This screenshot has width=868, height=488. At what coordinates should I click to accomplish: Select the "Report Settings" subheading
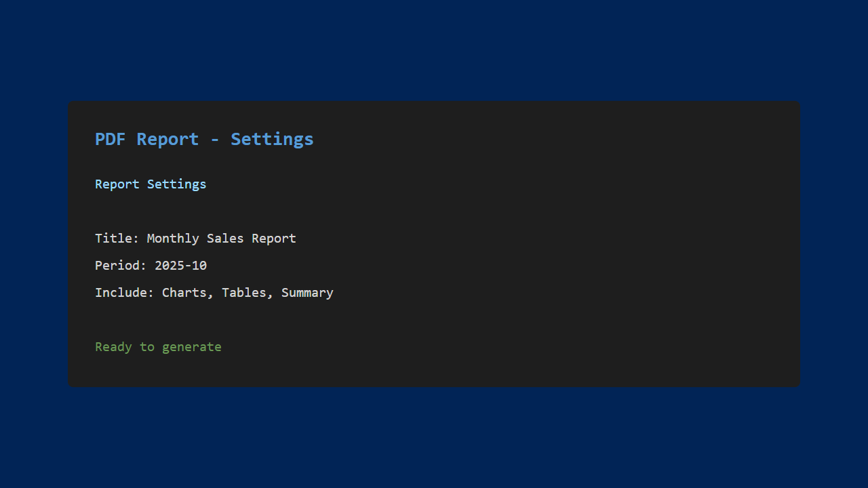click(x=151, y=184)
